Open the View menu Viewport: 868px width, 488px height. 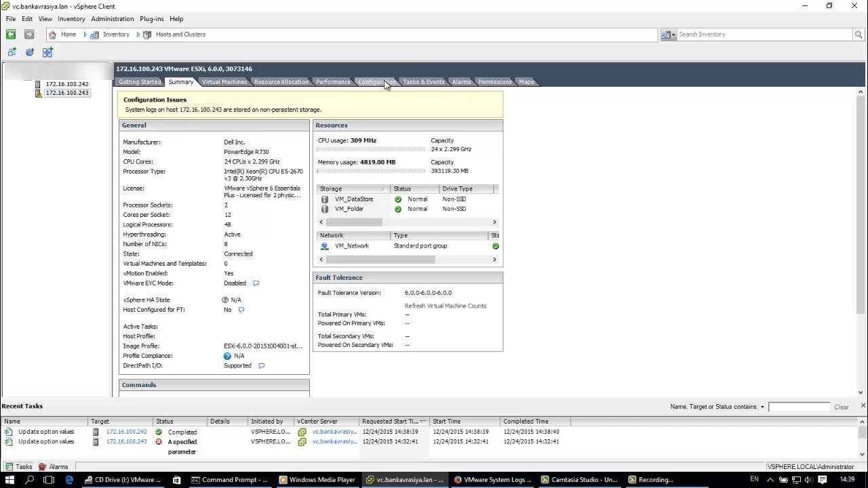pos(45,19)
